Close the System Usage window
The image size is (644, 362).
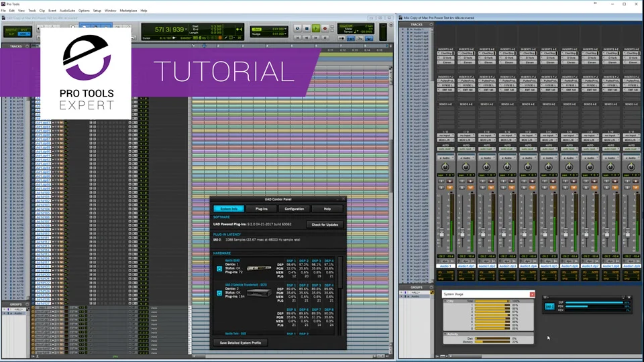click(532, 294)
